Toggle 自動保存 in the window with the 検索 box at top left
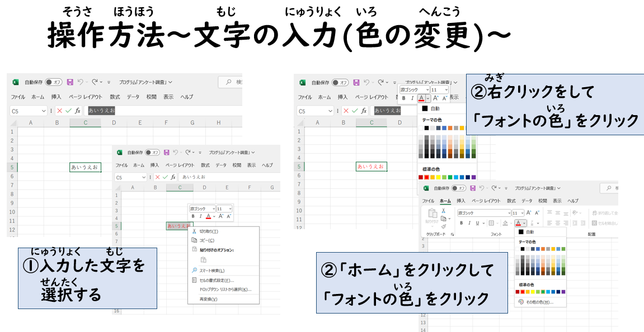The height and width of the screenshot is (332, 644). pos(54,82)
